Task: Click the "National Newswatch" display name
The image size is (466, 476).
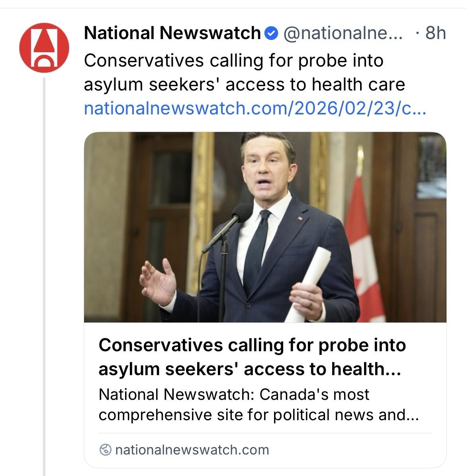Action: (x=172, y=33)
